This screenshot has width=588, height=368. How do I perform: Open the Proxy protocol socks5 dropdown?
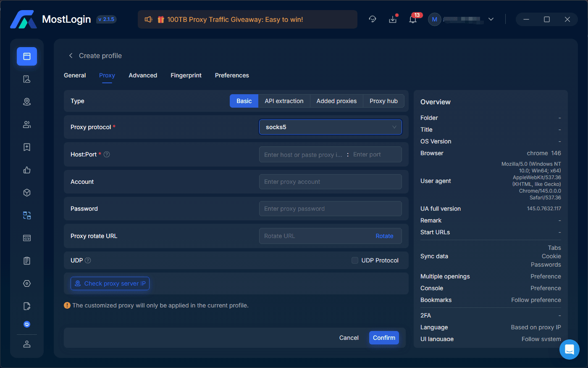(331, 127)
